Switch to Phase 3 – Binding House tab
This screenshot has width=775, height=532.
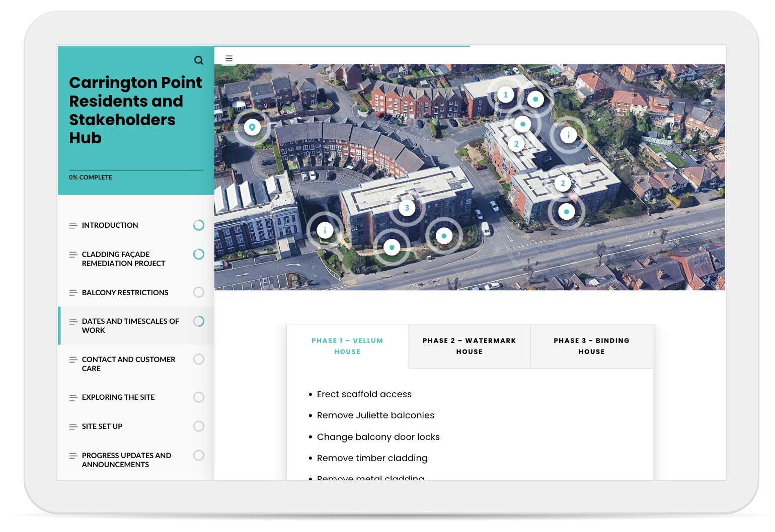coord(592,346)
